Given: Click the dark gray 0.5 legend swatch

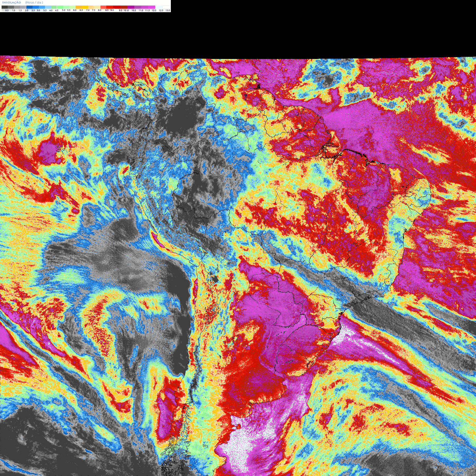Looking at the screenshot, I should (4, 7).
